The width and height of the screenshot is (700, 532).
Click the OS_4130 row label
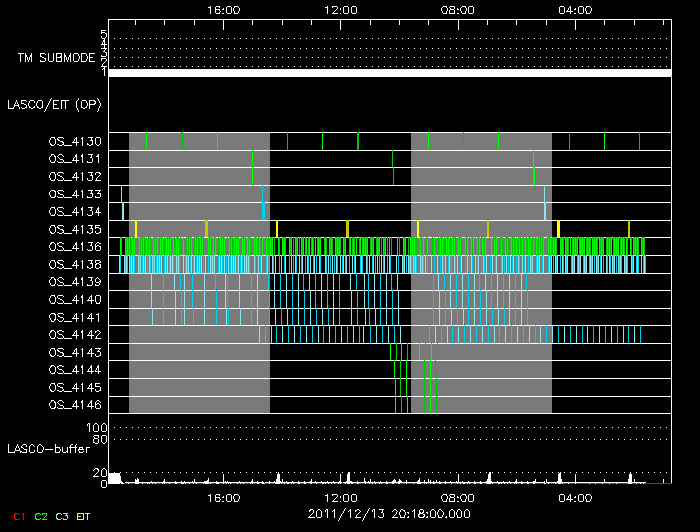(74, 141)
